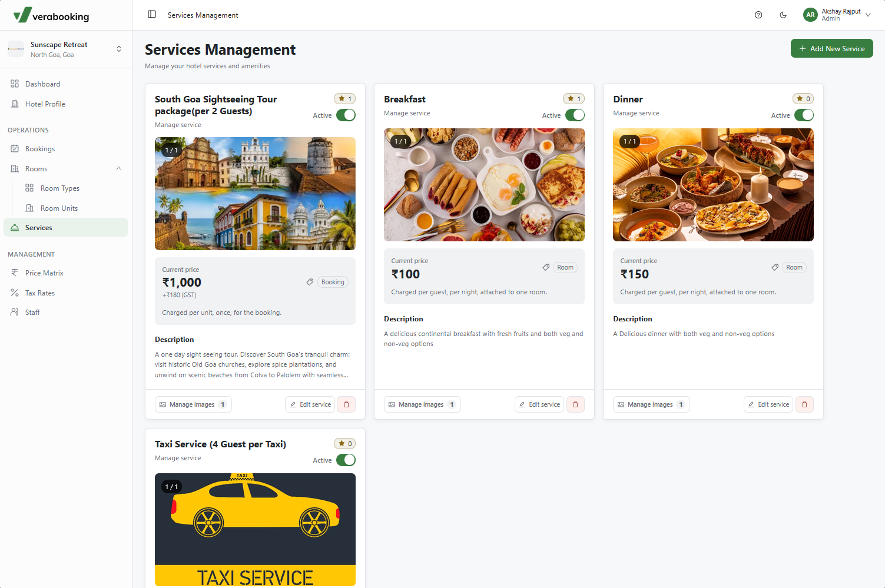Click the star rating badge on Breakfast
This screenshot has width=885, height=588.
[574, 99]
